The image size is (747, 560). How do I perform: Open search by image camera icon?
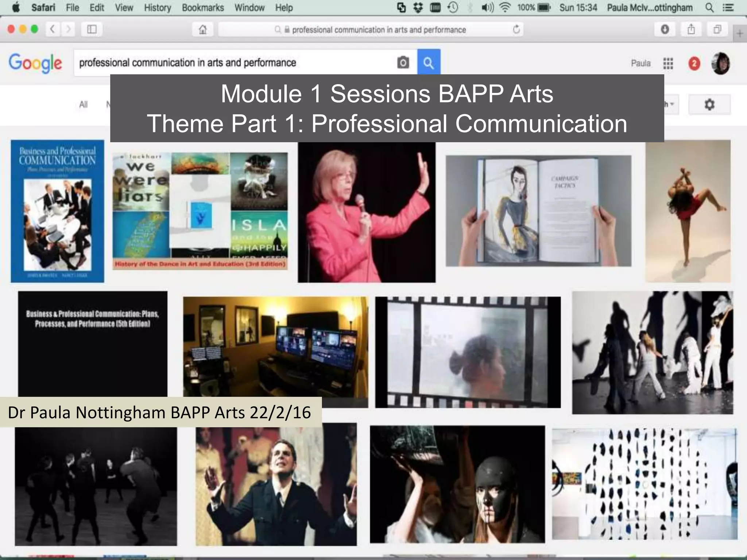[x=403, y=63]
